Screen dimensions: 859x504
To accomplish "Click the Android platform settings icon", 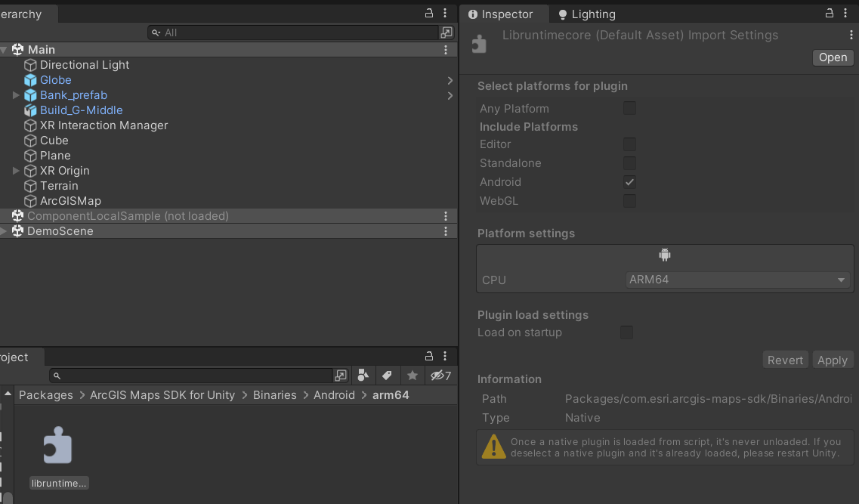I will (665, 255).
